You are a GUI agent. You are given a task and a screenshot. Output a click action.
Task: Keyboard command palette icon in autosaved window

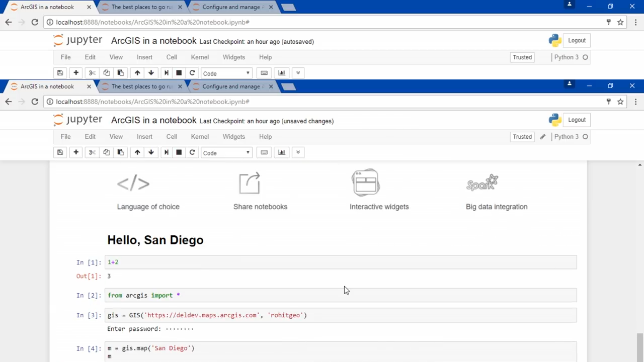(x=264, y=73)
